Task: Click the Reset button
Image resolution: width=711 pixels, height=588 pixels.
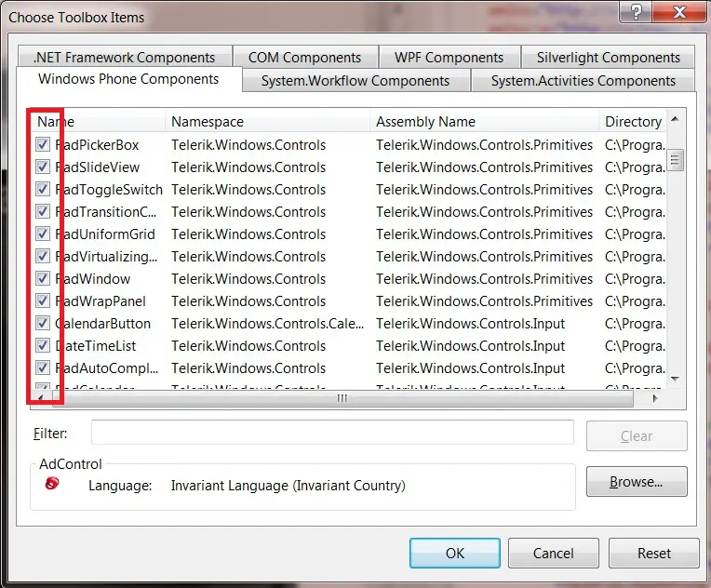Action: (654, 553)
